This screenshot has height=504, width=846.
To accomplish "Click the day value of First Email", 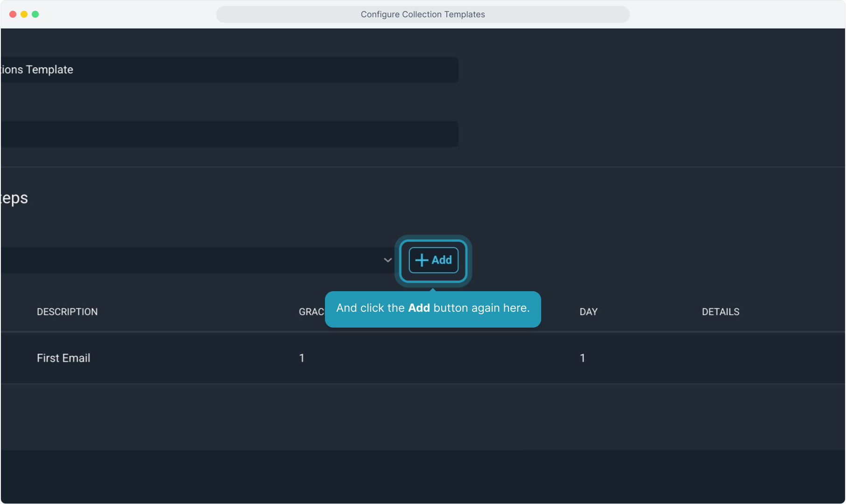I will pyautogui.click(x=582, y=358).
